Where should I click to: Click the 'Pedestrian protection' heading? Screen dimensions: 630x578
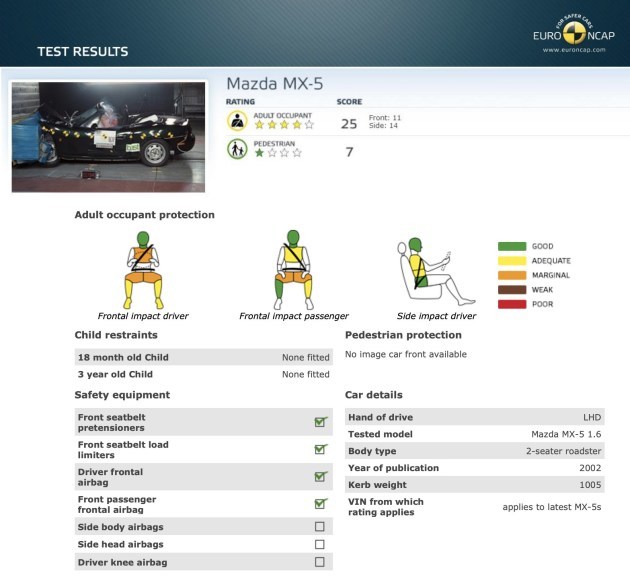[x=403, y=335]
